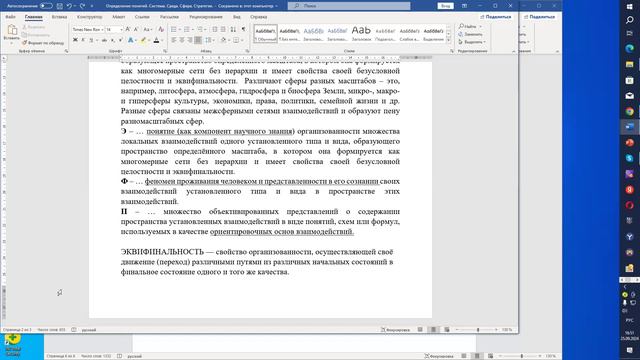Screen dimensions: 640x360
Task: Click the Найти find button
Action: click(x=468, y=27)
